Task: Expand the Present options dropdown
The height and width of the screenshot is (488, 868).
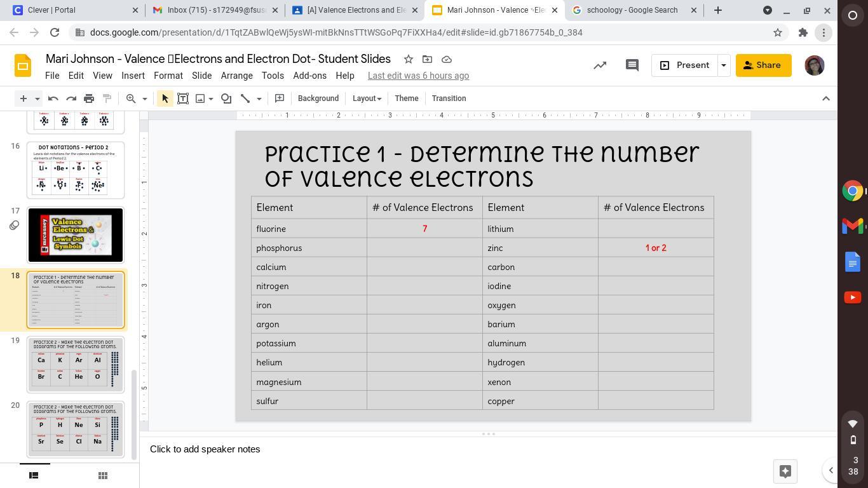Action: [723, 65]
